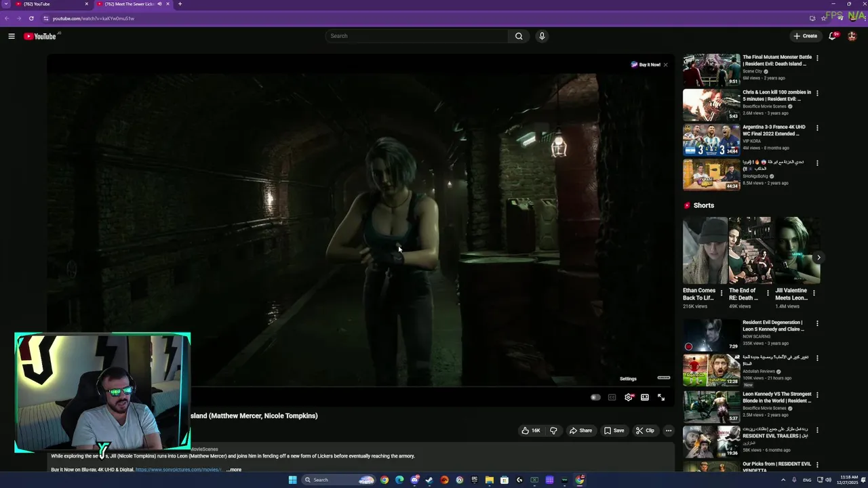Toggle closed captions in player
The image size is (868, 488).
612,397
